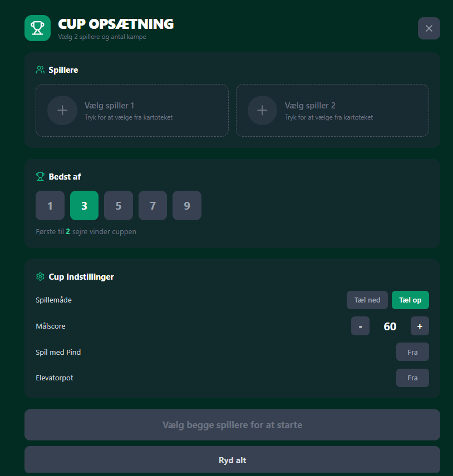Select the Tæl op game mode
This screenshot has height=476, width=453.
coord(410,300)
